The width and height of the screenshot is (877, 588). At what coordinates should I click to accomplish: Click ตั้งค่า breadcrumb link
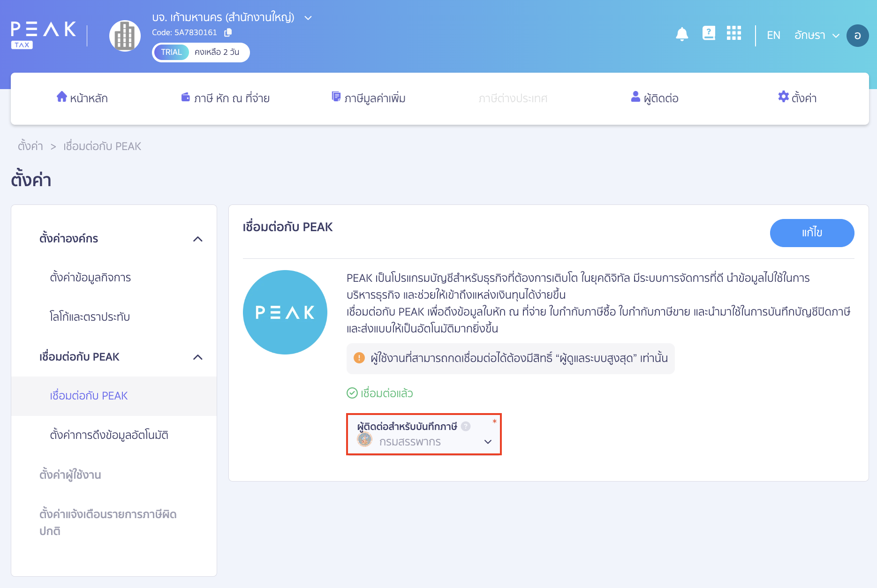click(x=30, y=146)
